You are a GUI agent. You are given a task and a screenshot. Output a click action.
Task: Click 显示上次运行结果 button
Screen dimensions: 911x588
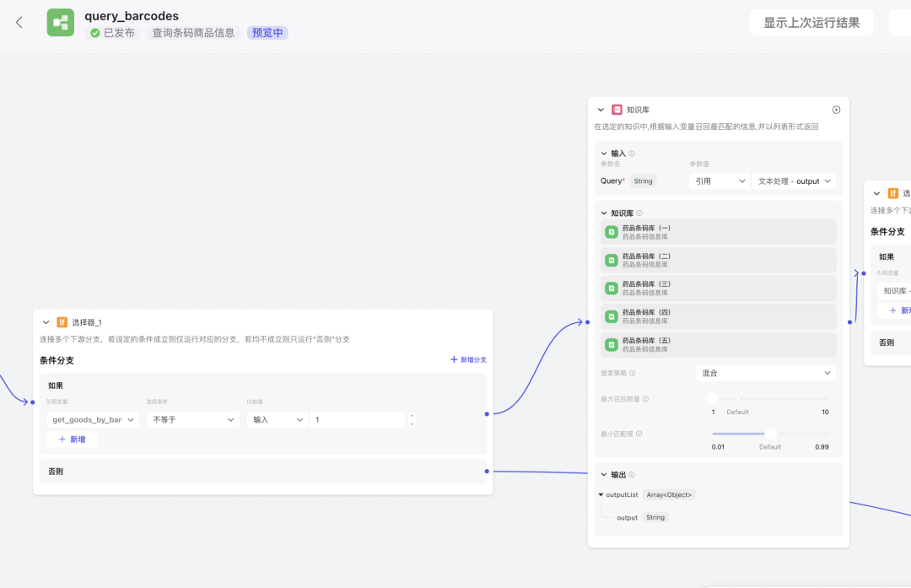point(811,23)
